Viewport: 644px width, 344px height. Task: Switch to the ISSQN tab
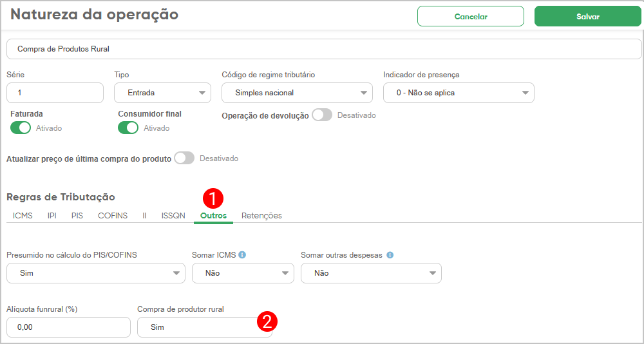(173, 216)
